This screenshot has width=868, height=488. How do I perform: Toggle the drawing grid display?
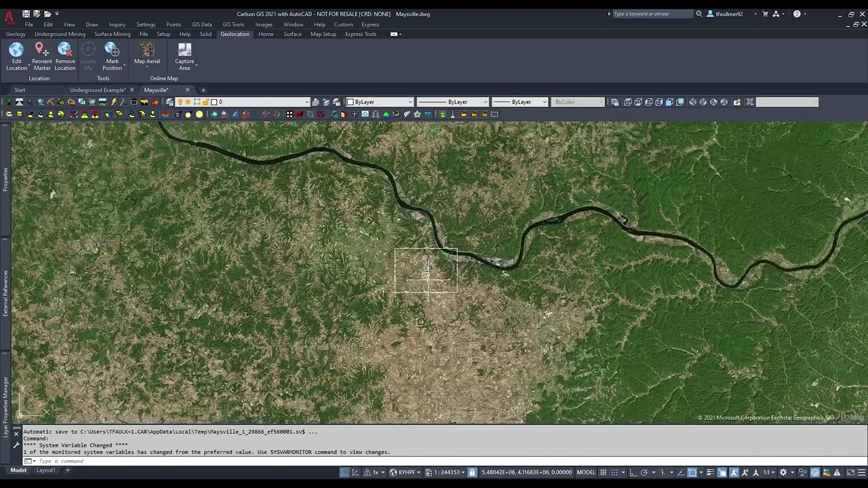pos(603,472)
